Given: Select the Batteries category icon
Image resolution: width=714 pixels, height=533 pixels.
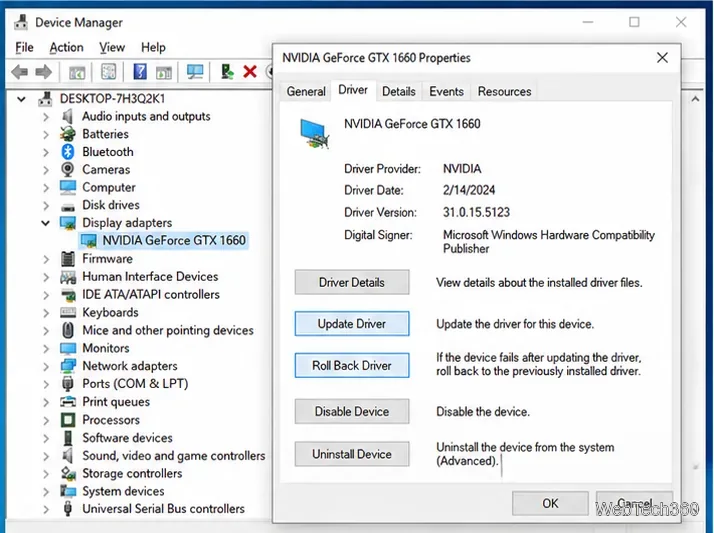Looking at the screenshot, I should tap(68, 134).
